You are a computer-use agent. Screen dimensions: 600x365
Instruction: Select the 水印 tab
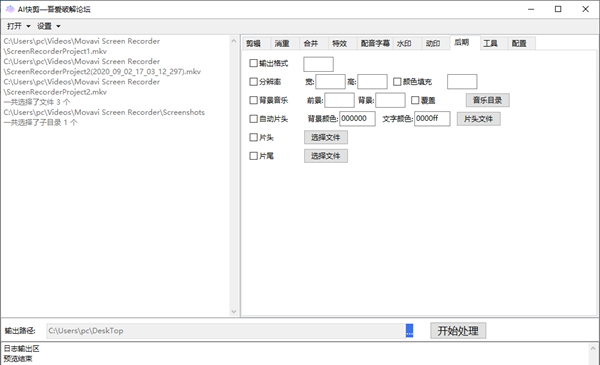click(x=404, y=44)
